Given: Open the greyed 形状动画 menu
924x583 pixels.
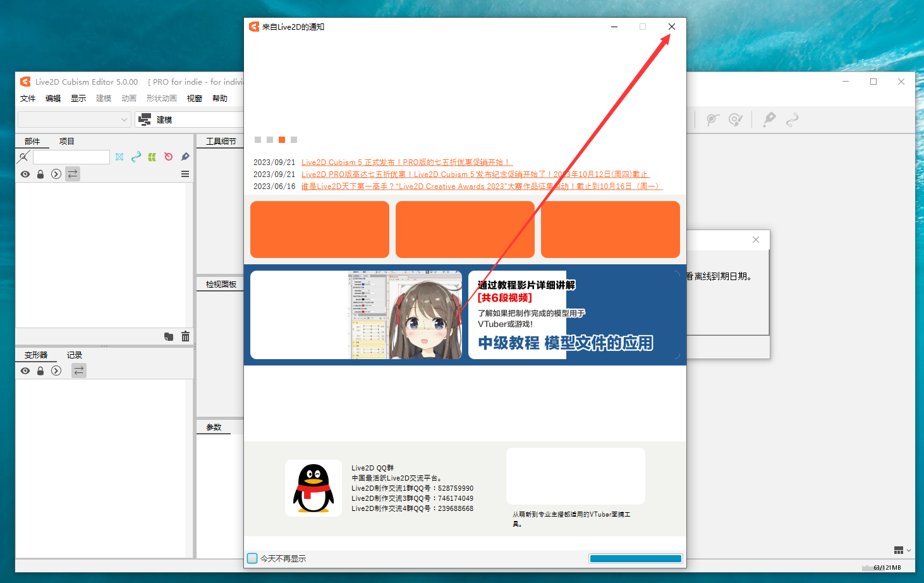Looking at the screenshot, I should tap(162, 99).
